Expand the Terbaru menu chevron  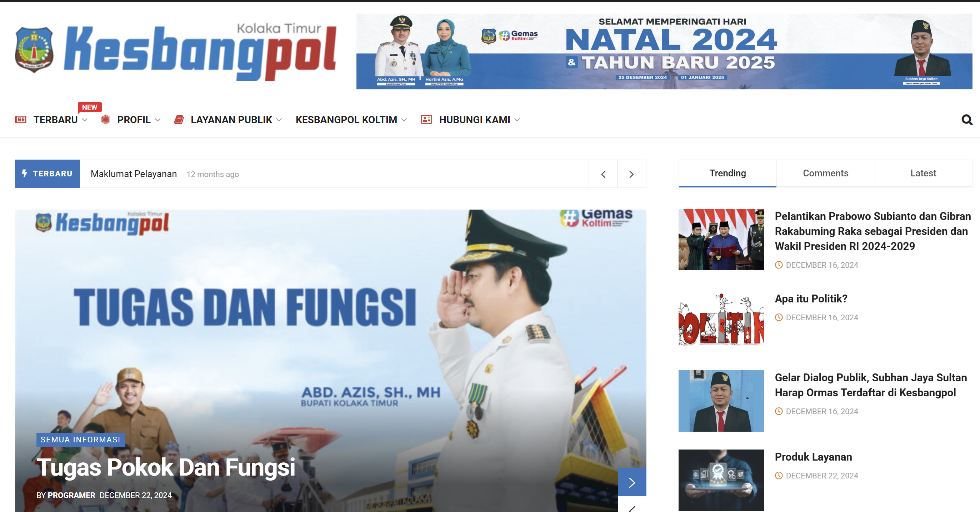click(x=85, y=120)
